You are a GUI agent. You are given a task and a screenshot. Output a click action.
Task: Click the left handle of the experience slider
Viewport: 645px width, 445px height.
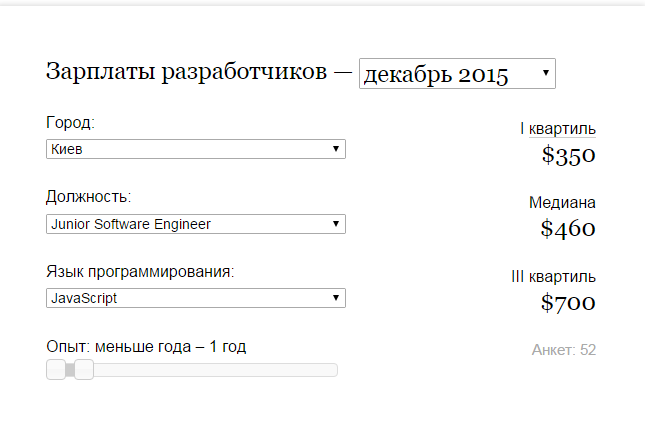click(56, 370)
